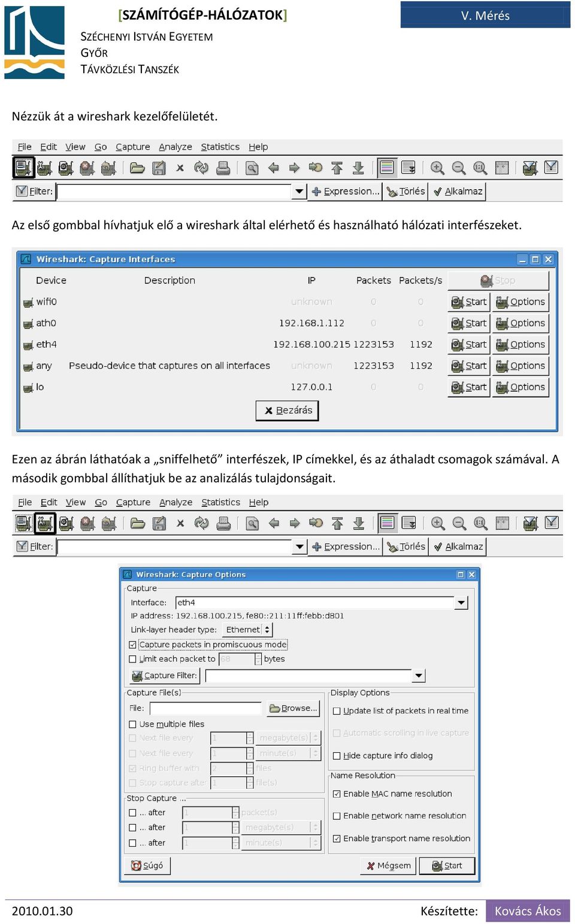Click Print icon in upper toolbar
Image resolution: width=575 pixels, height=924 pixels.
click(x=223, y=168)
